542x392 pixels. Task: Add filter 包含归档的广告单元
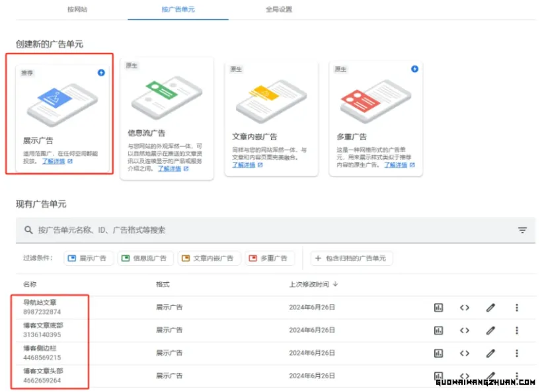pyautogui.click(x=351, y=258)
